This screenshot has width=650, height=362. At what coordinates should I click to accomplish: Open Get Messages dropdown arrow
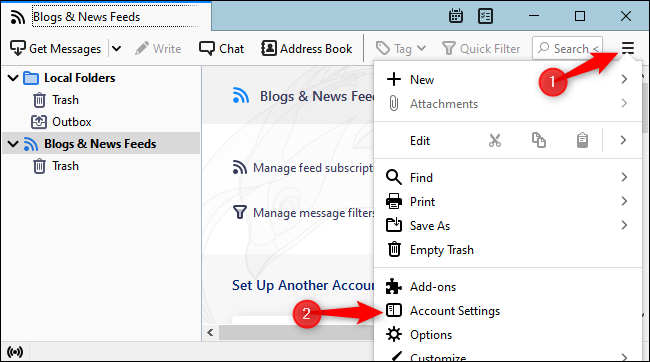click(116, 49)
